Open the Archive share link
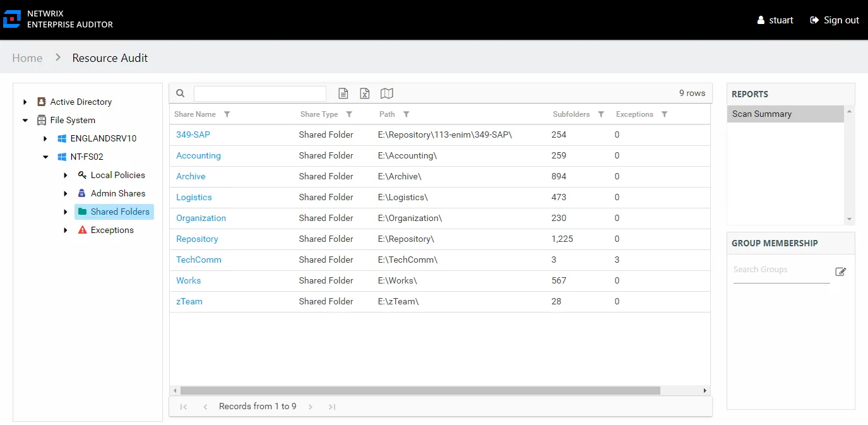Screen dimensions: 868x425 click(191, 176)
